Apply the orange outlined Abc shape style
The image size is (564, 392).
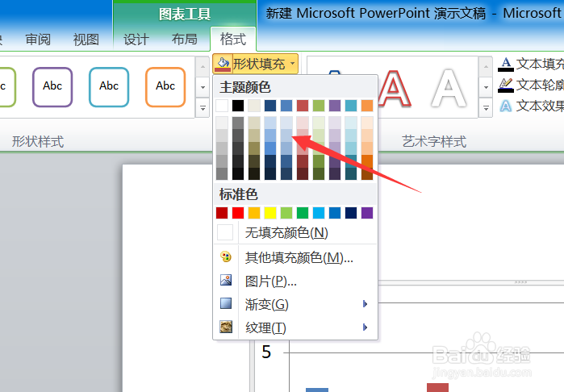(165, 87)
